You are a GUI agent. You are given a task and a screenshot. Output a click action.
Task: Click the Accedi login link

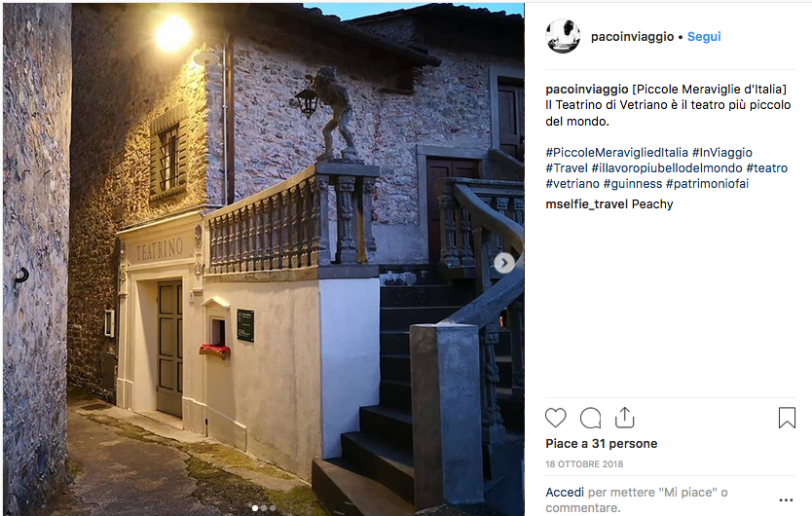click(x=565, y=493)
